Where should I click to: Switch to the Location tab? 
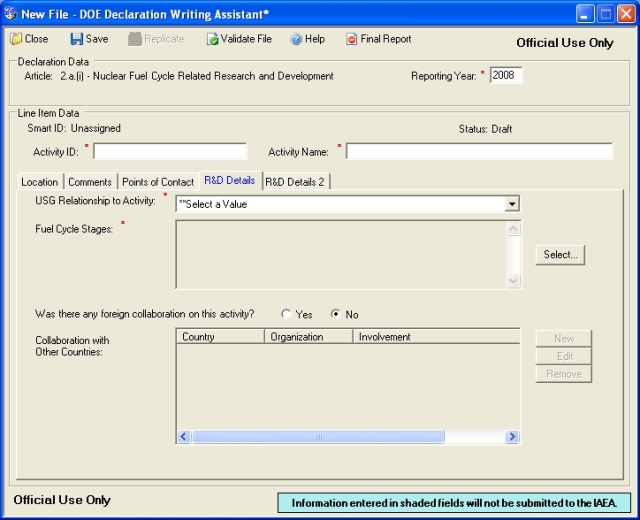point(40,182)
